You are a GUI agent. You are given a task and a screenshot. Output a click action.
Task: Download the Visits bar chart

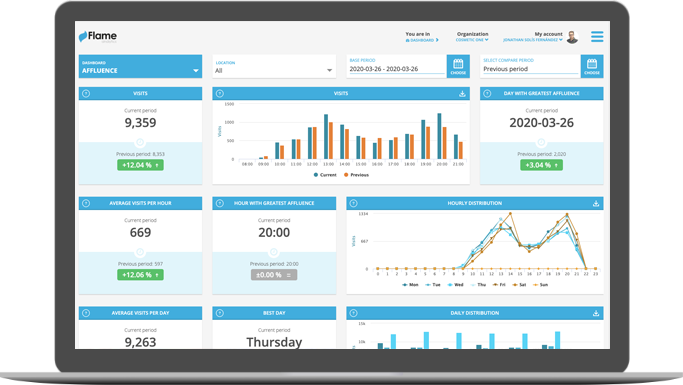click(462, 94)
